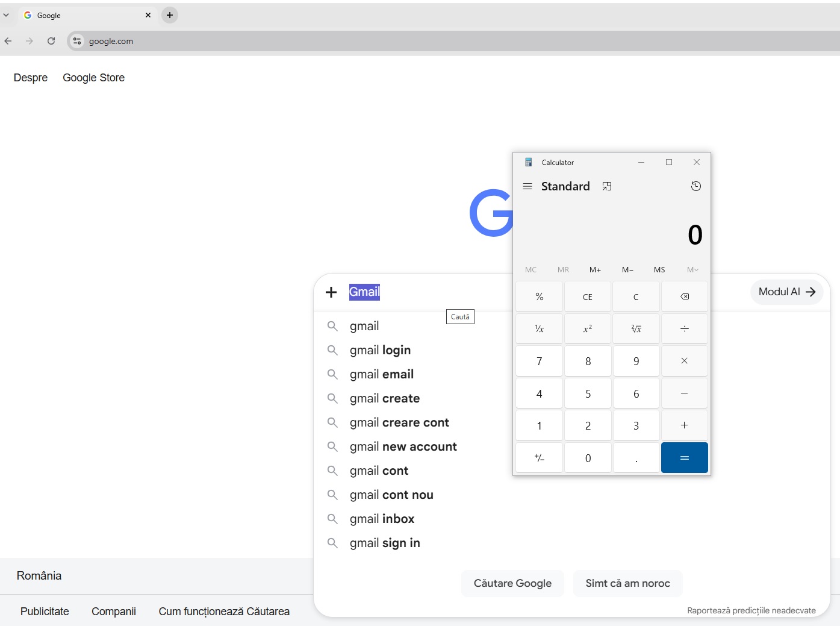Choose 'gmail creare cont' suggestion

(399, 422)
